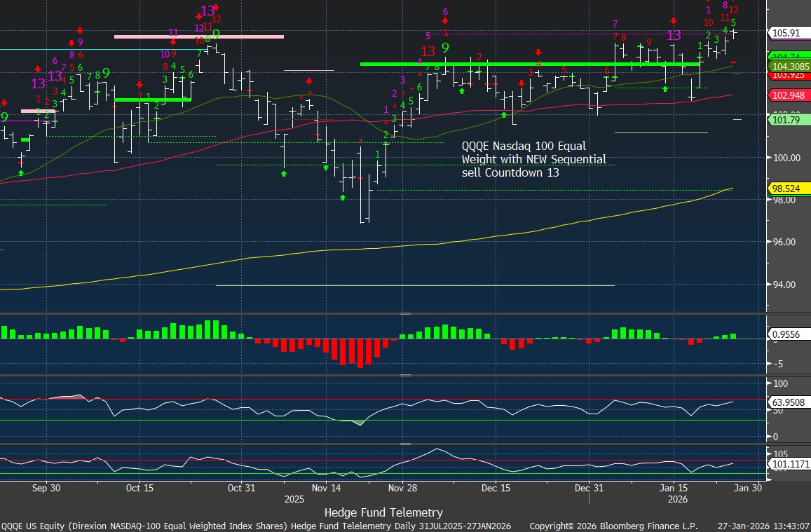This screenshot has height=532, width=811.
Task: Click the pink resistance line near October high
Action: [198, 36]
